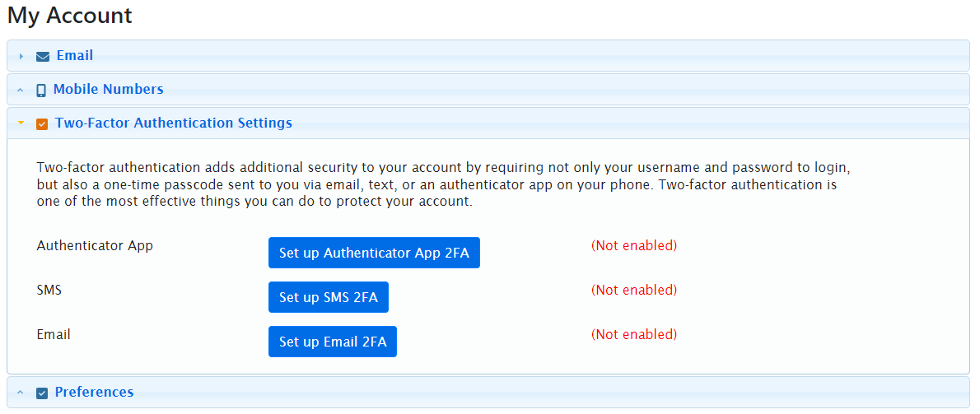
Task: Click the My Account page heading
Action: (x=70, y=15)
